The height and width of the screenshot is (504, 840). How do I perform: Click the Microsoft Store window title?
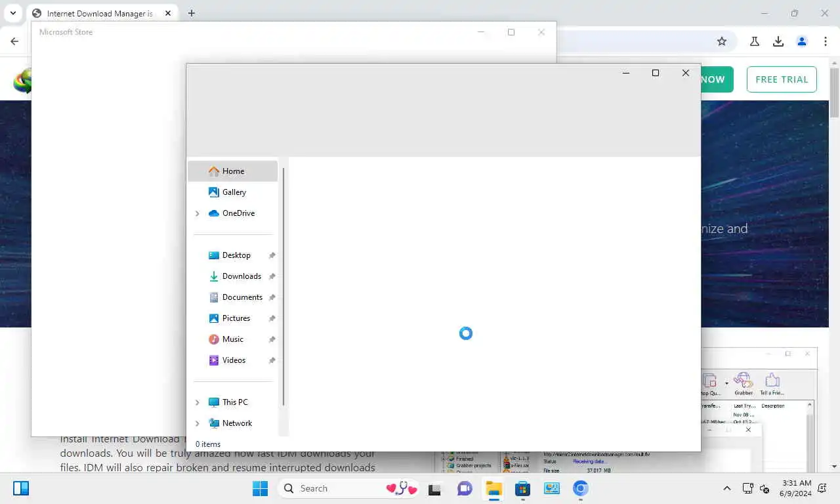click(66, 32)
